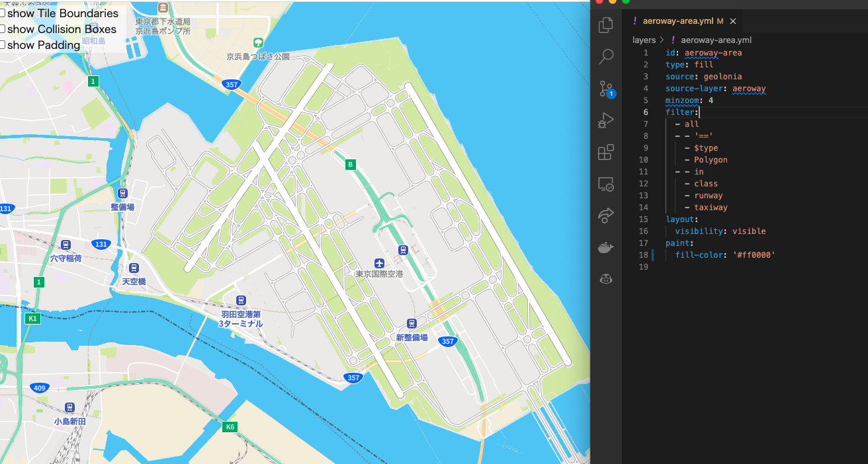The height and width of the screenshot is (464, 868).
Task: Enable show Tile Boundaries checkbox
Action: coord(2,13)
